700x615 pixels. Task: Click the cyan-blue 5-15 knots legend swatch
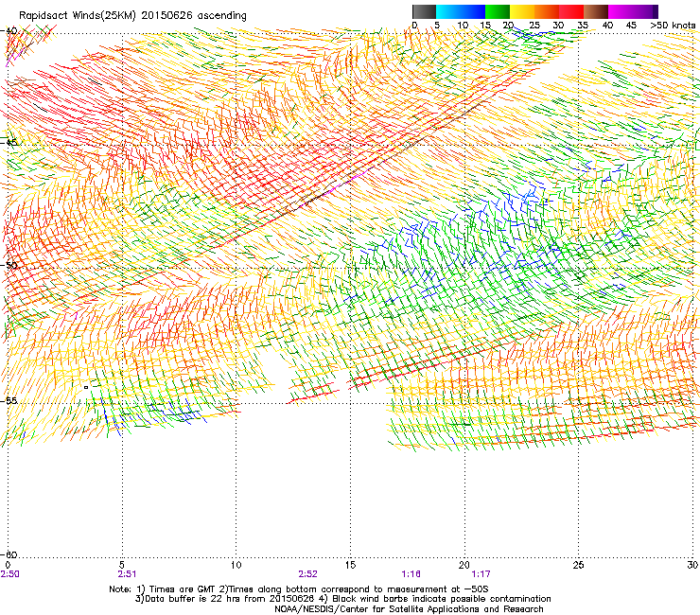click(x=461, y=11)
